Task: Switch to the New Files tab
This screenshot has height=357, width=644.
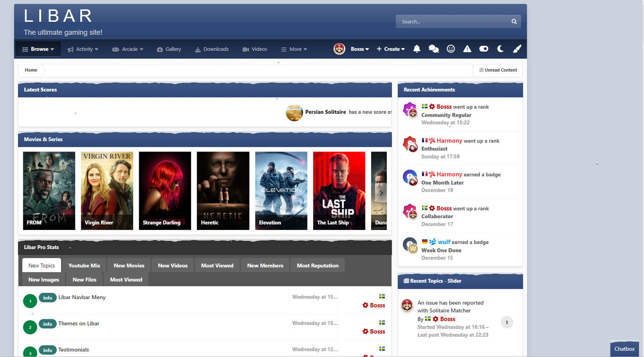Action: point(85,279)
